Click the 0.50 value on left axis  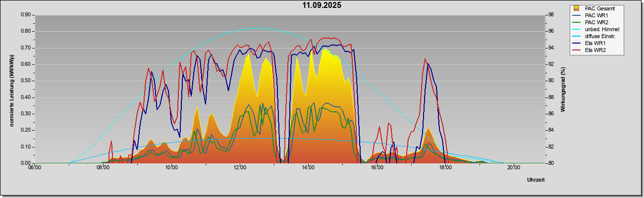coord(26,81)
